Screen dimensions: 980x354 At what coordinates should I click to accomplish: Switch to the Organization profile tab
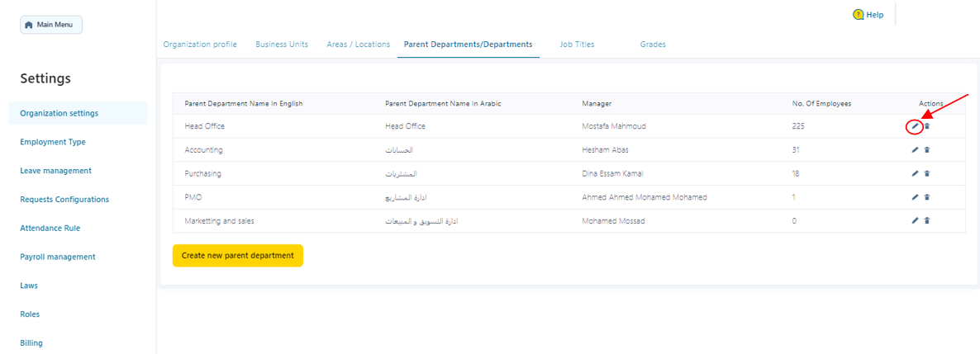point(200,45)
